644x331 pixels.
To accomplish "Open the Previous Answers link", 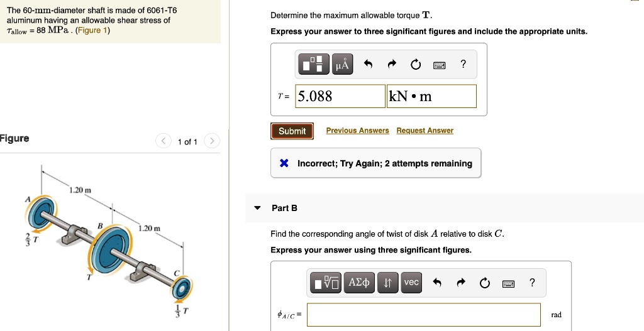I will [357, 131].
